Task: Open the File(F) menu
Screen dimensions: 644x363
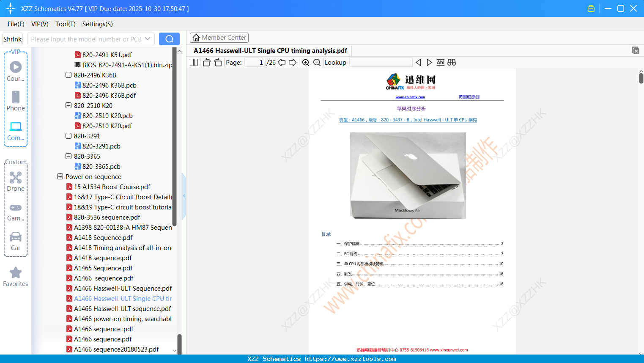Action: pyautogui.click(x=16, y=24)
